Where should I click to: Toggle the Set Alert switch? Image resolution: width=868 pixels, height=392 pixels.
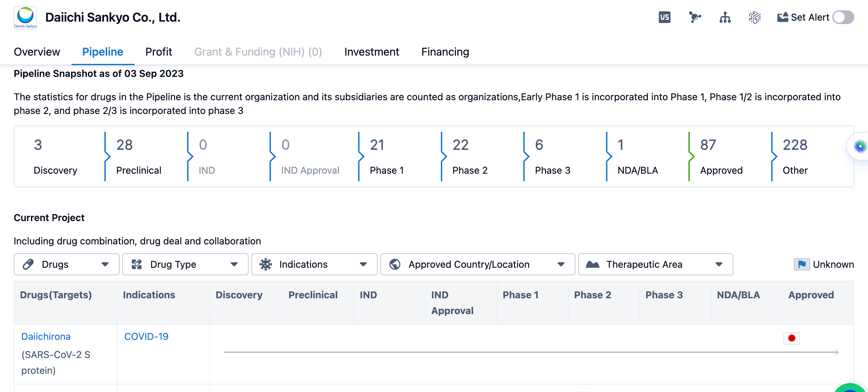843,17
